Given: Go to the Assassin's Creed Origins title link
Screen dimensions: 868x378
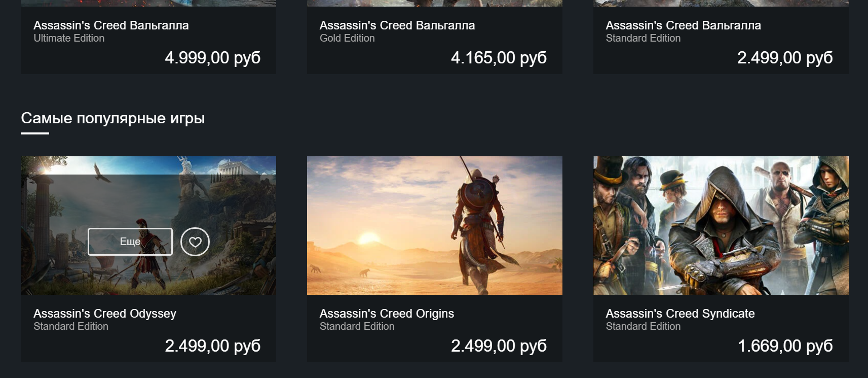Looking at the screenshot, I should 387,314.
